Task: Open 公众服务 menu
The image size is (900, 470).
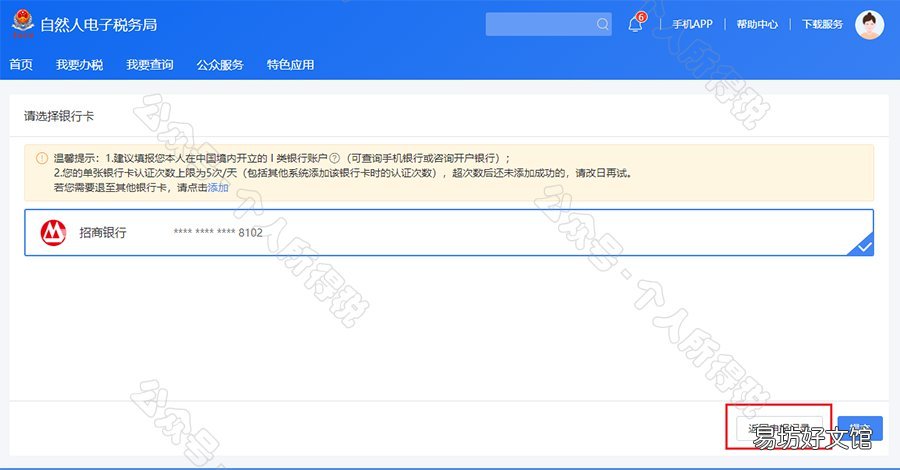Action: point(220,65)
